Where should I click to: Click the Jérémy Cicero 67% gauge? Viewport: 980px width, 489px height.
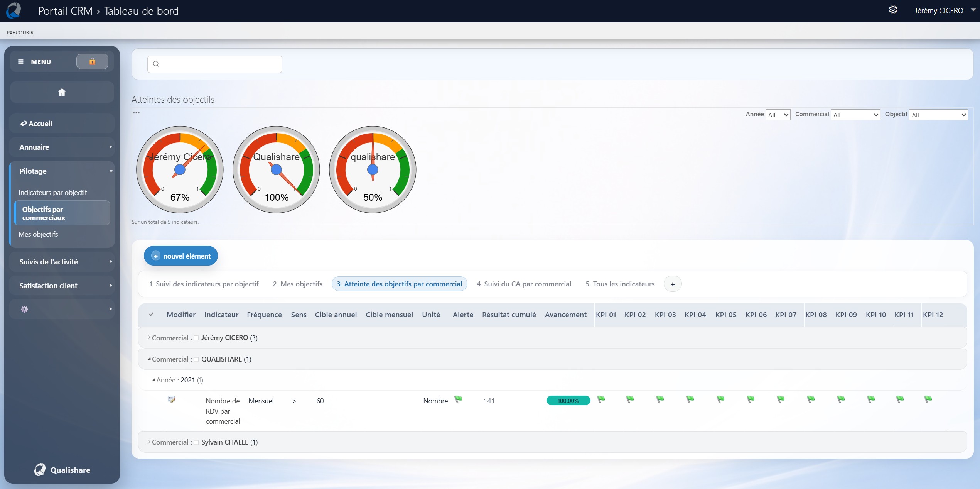coord(180,169)
